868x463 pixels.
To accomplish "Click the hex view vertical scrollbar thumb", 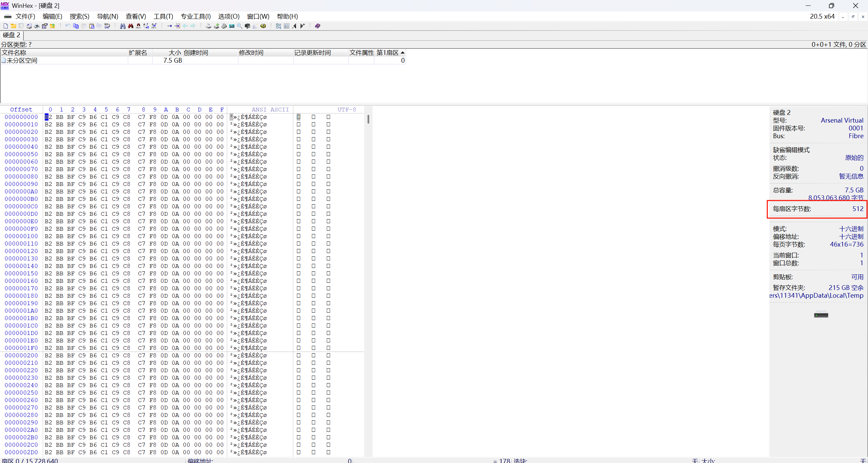I will click(368, 119).
